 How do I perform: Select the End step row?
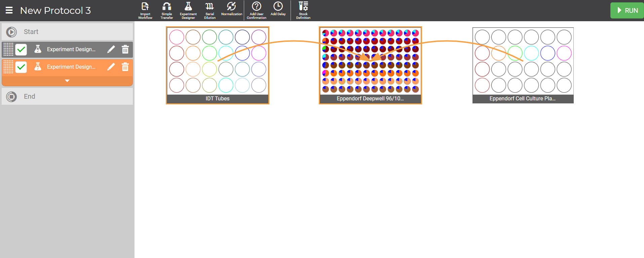point(67,97)
